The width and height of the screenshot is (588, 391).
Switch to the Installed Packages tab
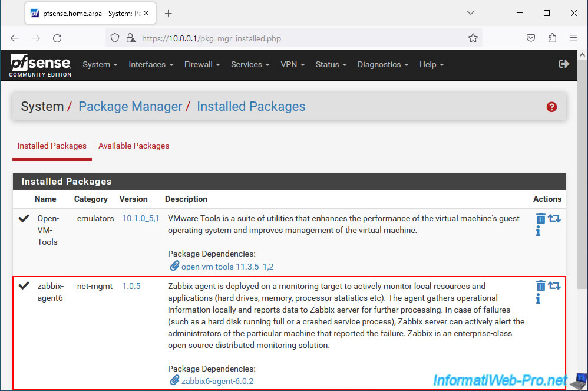52,146
